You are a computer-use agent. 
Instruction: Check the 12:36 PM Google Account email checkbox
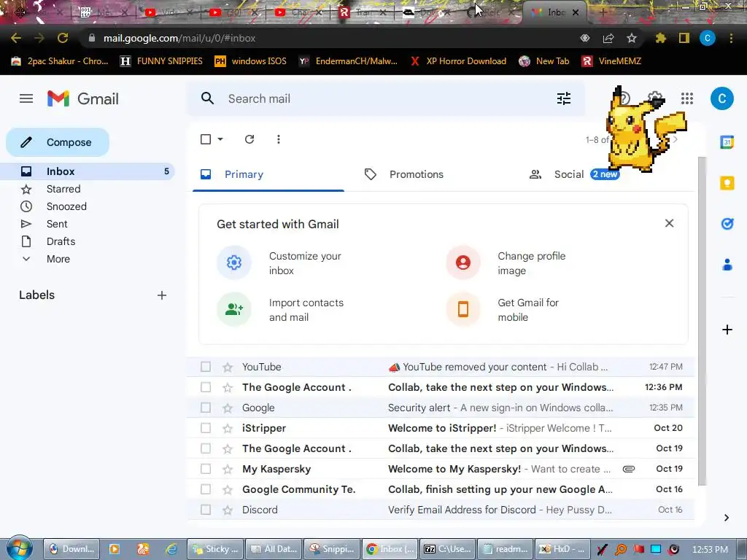[206, 387]
